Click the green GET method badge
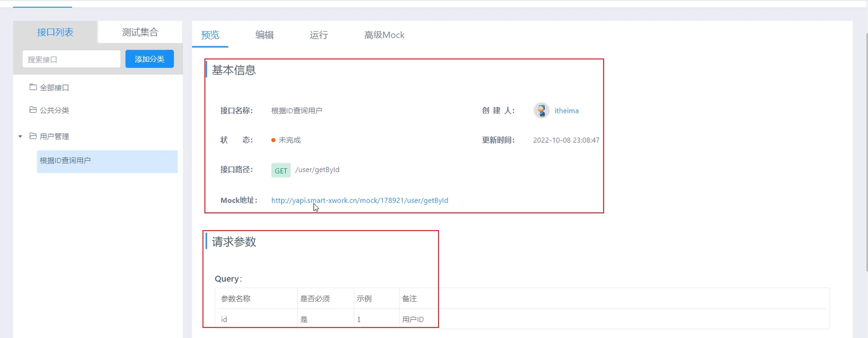This screenshot has height=338, width=868. click(281, 171)
